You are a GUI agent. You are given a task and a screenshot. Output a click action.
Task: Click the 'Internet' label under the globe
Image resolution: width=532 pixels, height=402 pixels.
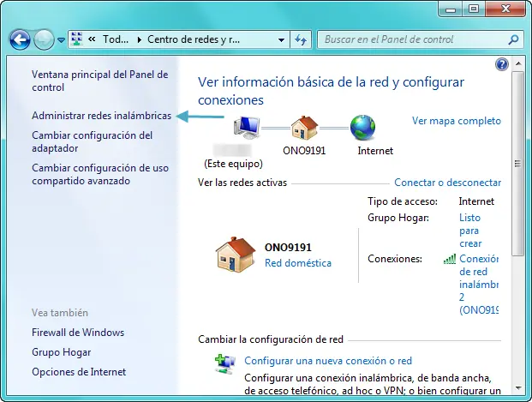pos(375,150)
